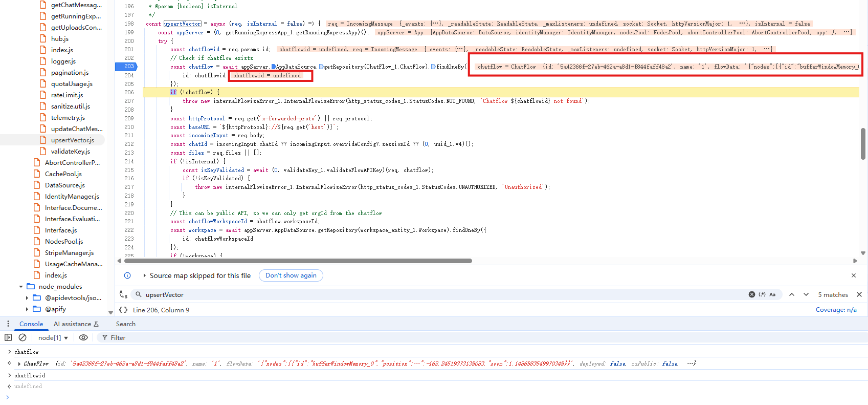Collapse the node_modules folder

[x=21, y=287]
